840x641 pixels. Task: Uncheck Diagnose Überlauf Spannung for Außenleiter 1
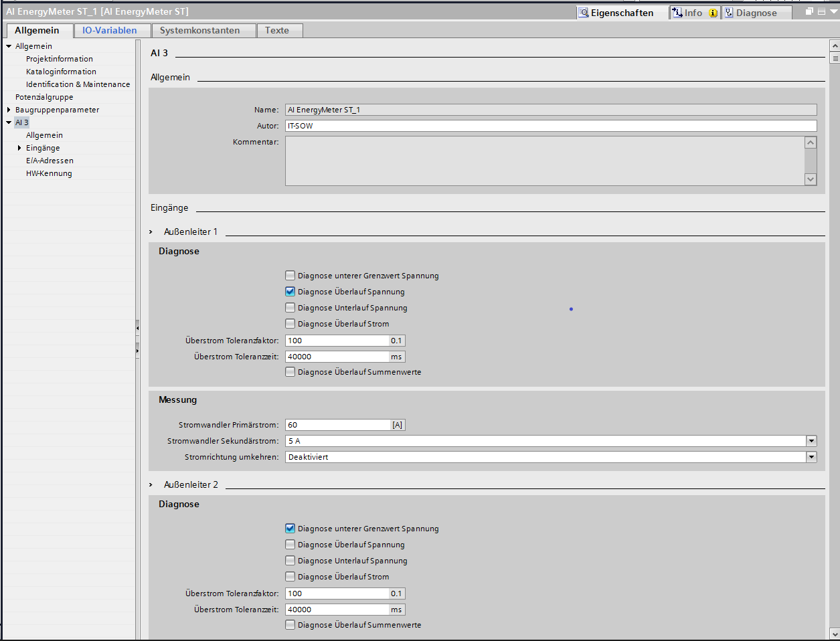tap(290, 292)
